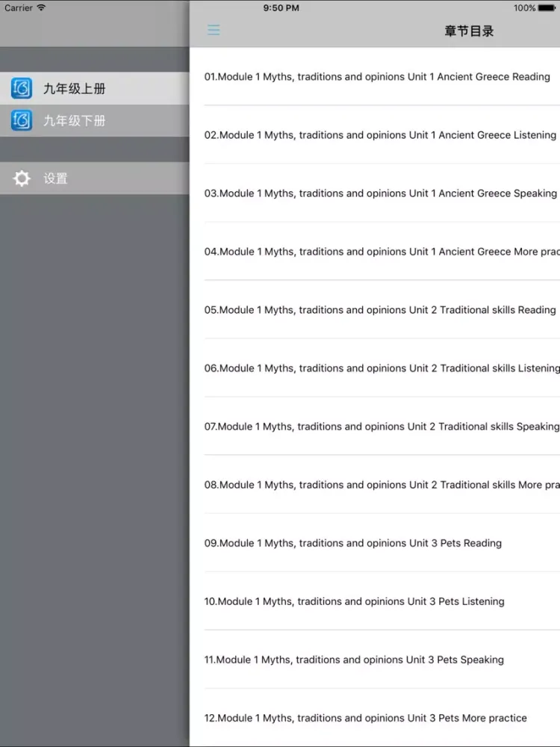Tap the 100% battery percentage
The image size is (560, 747).
(x=524, y=7)
